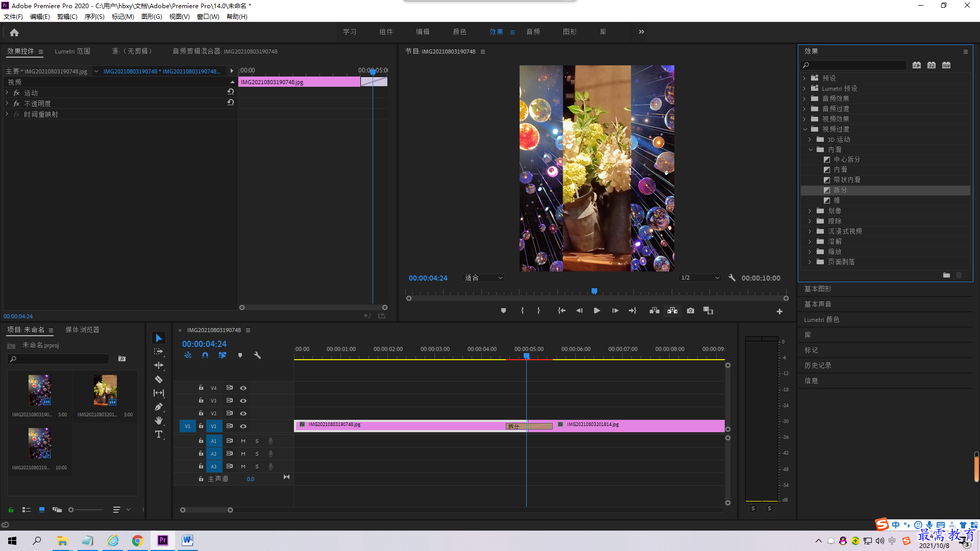Select the Slip tool
Viewport: 980px width, 551px height.
tap(159, 393)
